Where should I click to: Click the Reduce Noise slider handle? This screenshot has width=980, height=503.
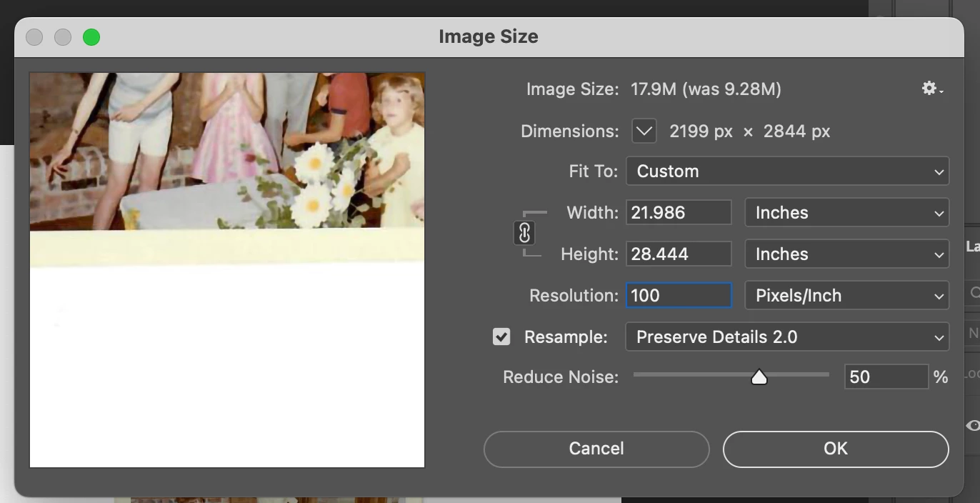click(x=759, y=377)
